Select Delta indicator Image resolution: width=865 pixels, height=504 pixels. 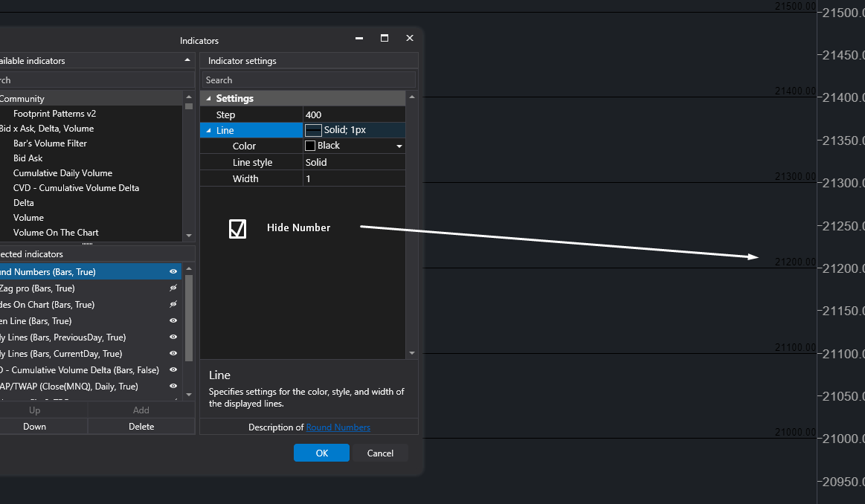click(24, 203)
